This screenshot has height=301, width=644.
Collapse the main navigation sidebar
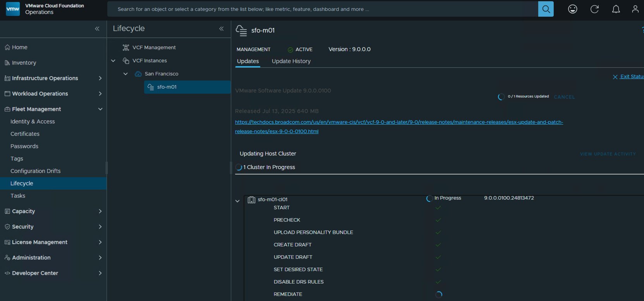pos(97,29)
